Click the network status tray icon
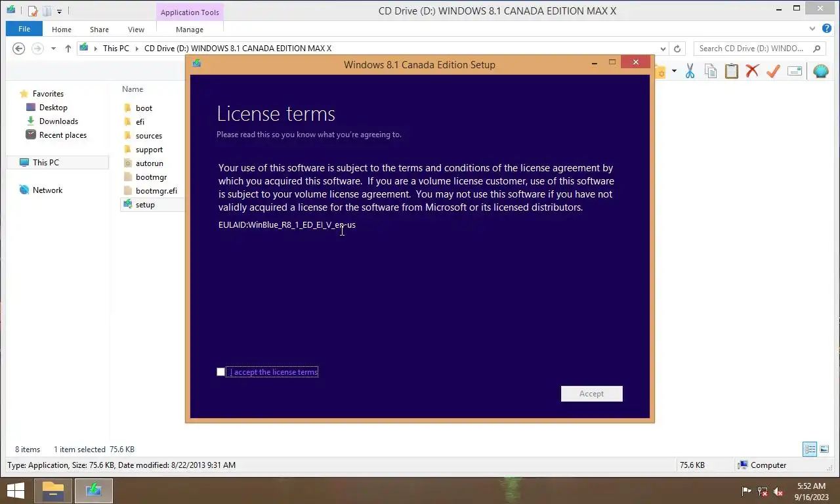Screen dimensions: 840x504 [763, 491]
